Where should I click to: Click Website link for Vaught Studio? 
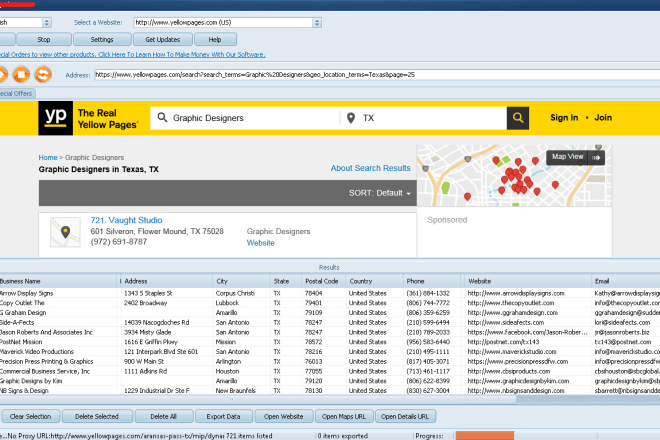coord(261,243)
